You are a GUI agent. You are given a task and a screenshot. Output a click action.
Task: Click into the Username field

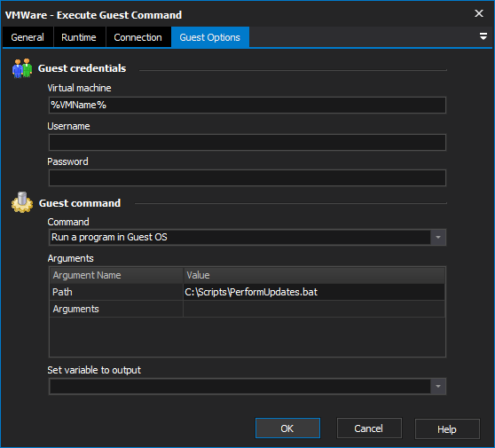(x=247, y=143)
